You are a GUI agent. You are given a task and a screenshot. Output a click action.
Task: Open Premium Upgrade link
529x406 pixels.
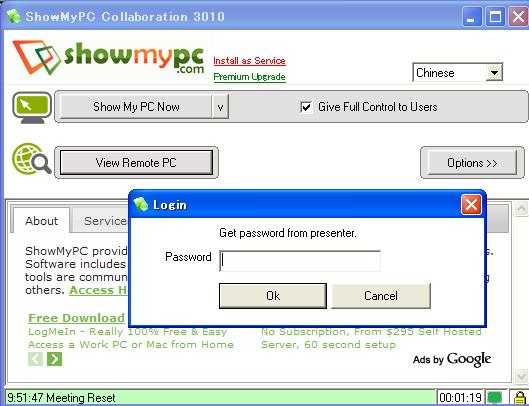tap(249, 77)
